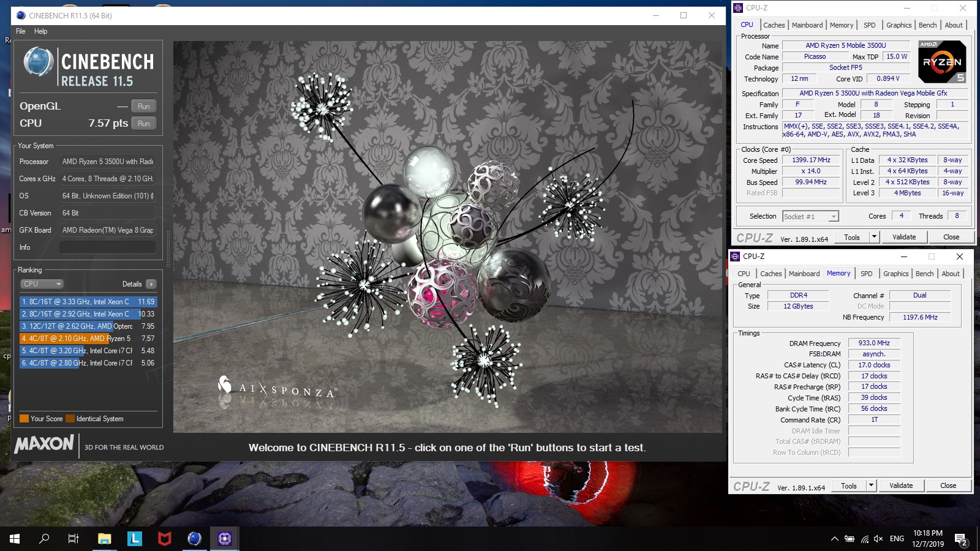
Task: Open SPD tab in lower CPU-Z
Action: [x=867, y=274]
